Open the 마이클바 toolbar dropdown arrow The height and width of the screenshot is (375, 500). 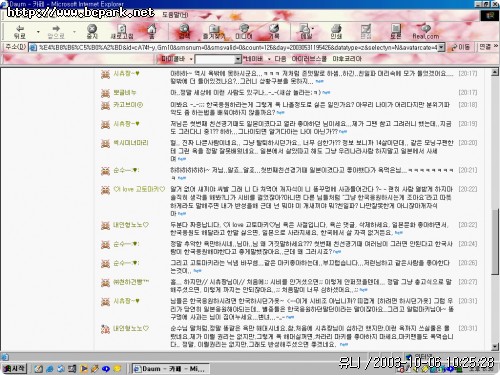[x=191, y=59]
